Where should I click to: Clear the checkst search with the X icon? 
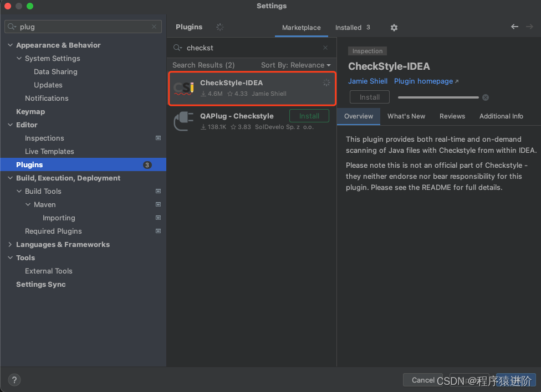(325, 48)
